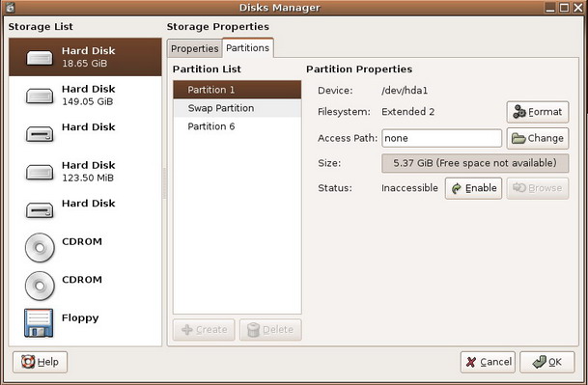The width and height of the screenshot is (588, 385).
Task: Minimize the Disks Manager window
Action: point(550,8)
